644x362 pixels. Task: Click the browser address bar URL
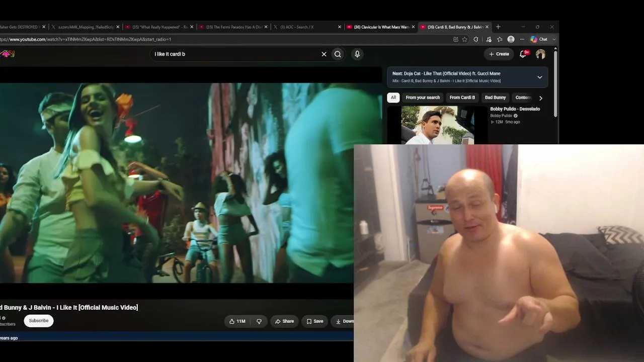tap(86, 39)
